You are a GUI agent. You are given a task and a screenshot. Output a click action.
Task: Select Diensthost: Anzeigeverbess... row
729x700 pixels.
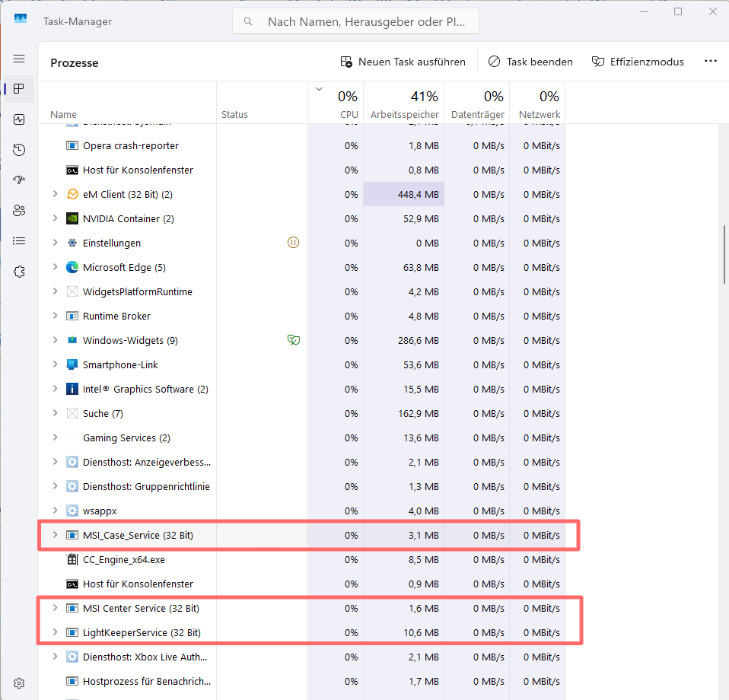coord(301,462)
